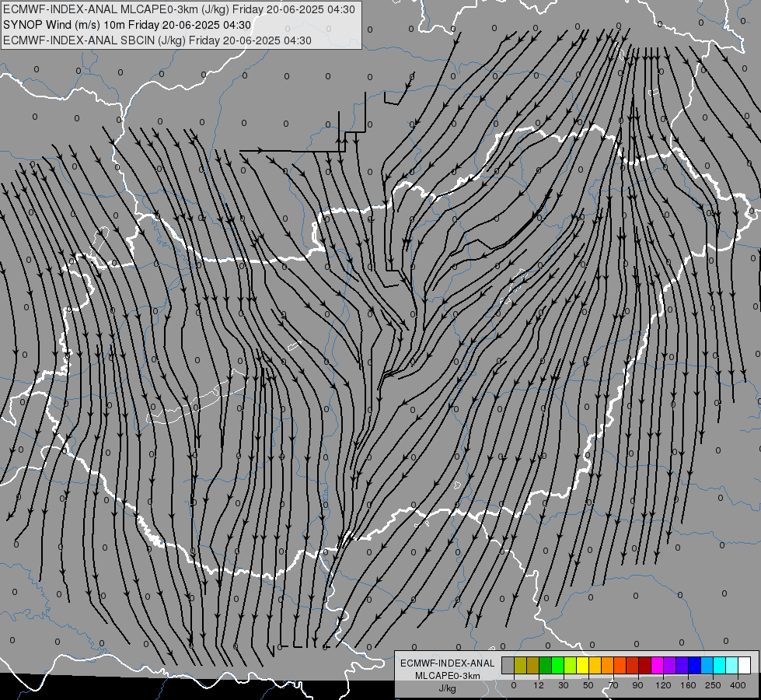Select the dark green legend swatch
Image resolution: width=761 pixels, height=700 pixels.
pyautogui.click(x=546, y=666)
